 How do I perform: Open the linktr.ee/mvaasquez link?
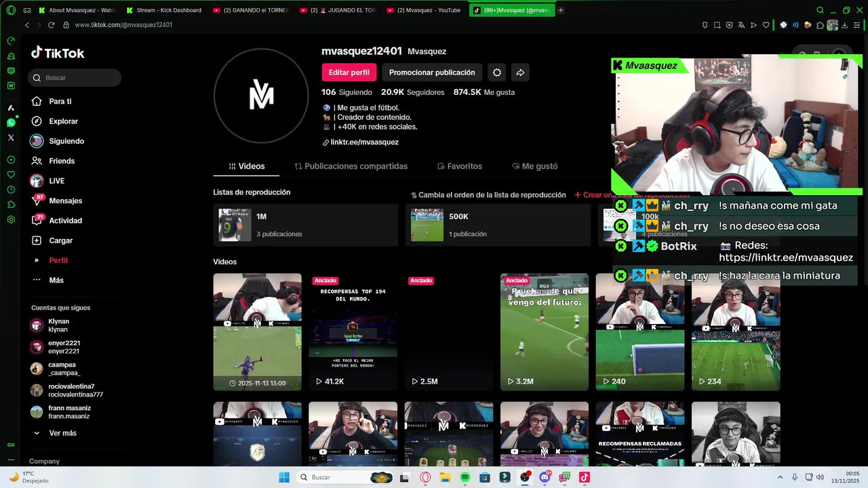(364, 142)
